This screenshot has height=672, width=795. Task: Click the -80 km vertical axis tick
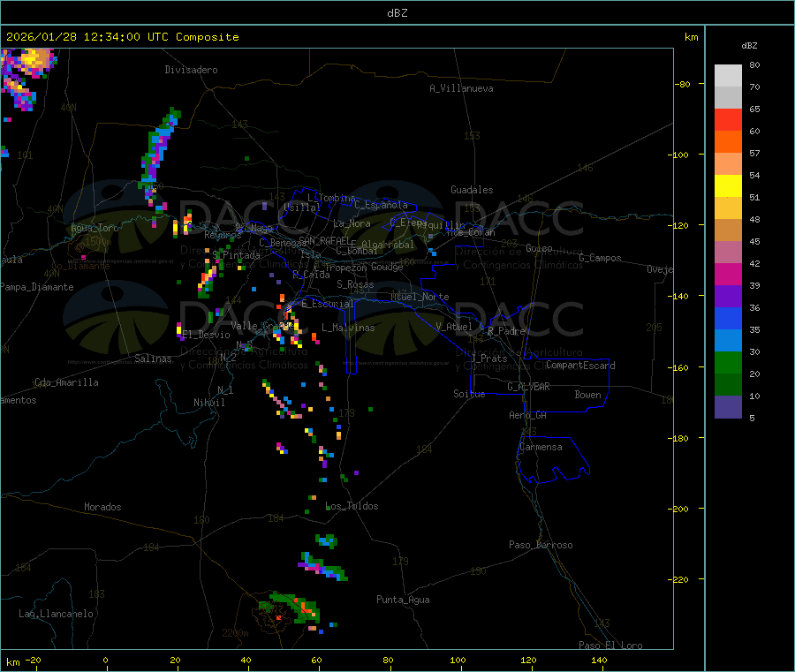(683, 84)
